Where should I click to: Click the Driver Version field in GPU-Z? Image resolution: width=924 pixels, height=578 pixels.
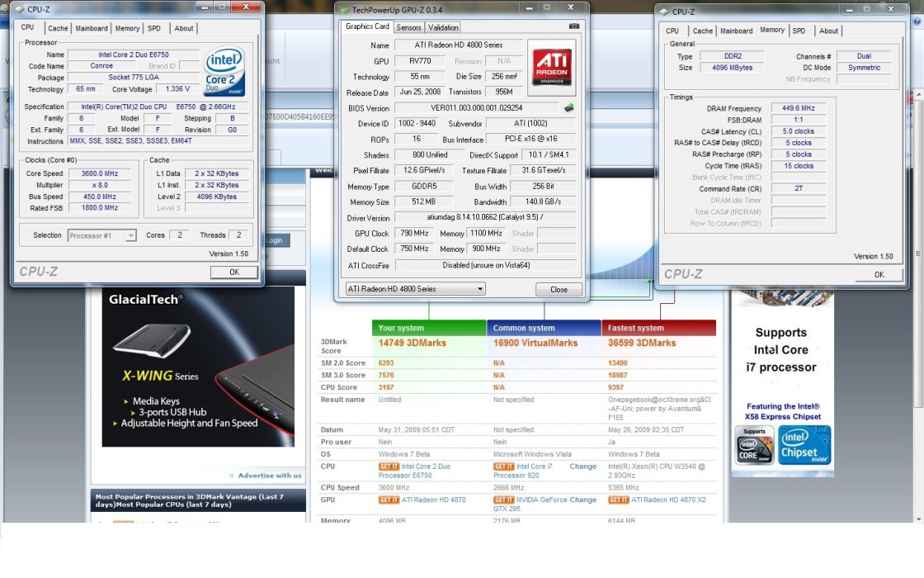(x=485, y=217)
